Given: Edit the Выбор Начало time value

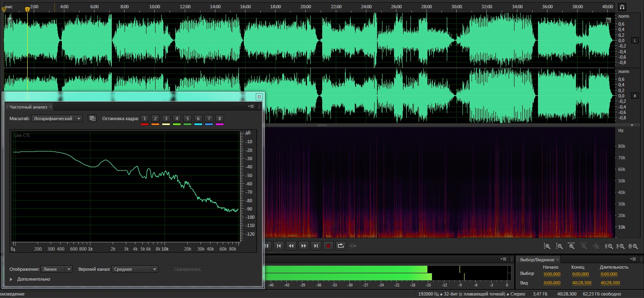Looking at the screenshot, I should click(552, 274).
